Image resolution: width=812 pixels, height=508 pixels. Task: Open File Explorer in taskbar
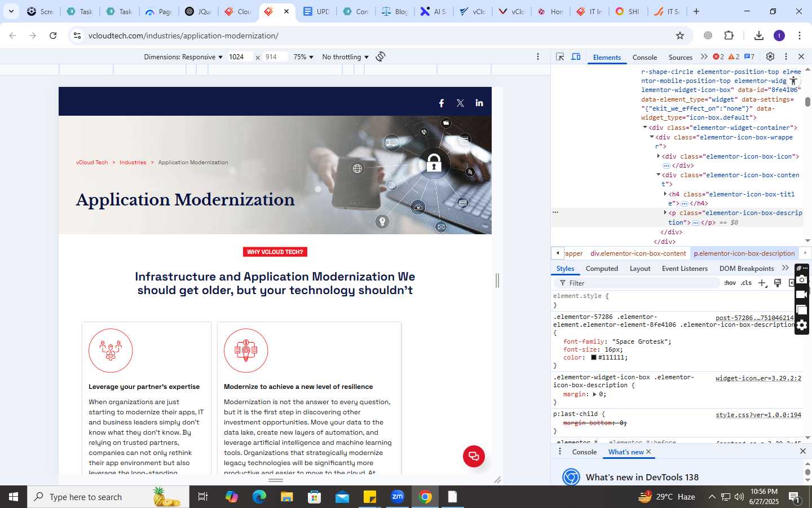click(x=287, y=497)
